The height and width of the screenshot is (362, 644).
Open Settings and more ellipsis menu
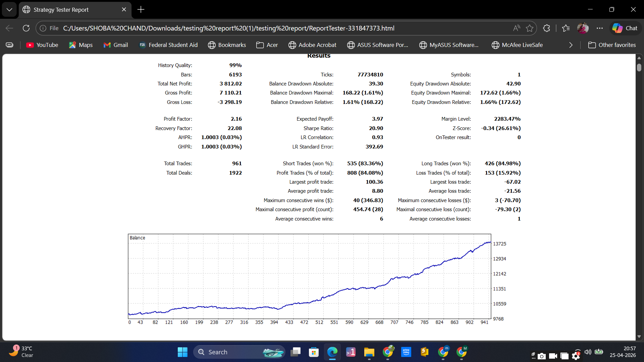600,28
